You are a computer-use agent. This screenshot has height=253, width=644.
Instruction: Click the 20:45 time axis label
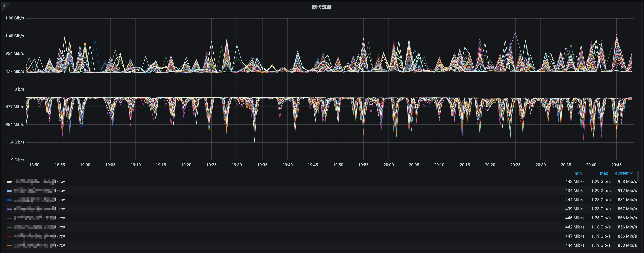616,165
